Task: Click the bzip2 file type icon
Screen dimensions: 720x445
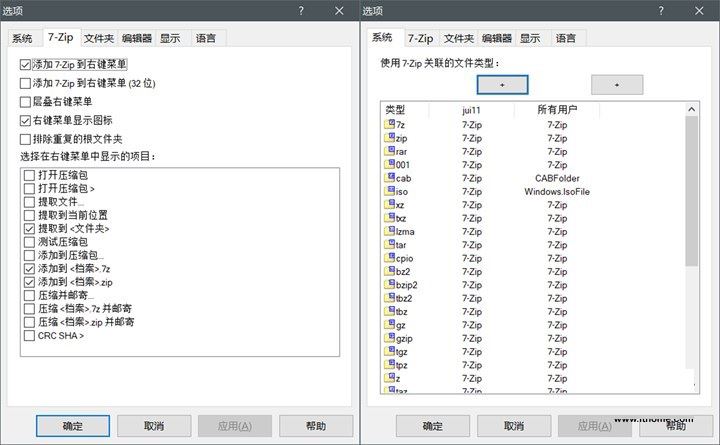Action: pos(389,284)
